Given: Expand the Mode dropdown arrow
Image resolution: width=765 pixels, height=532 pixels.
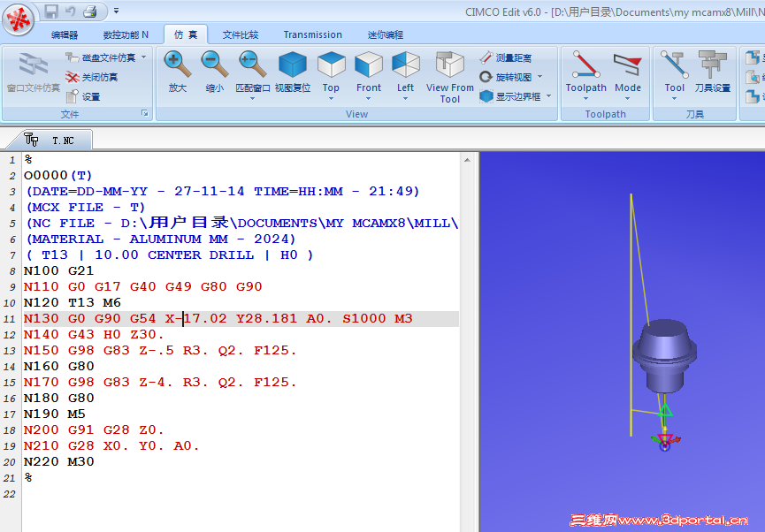Looking at the screenshot, I should coord(627,99).
